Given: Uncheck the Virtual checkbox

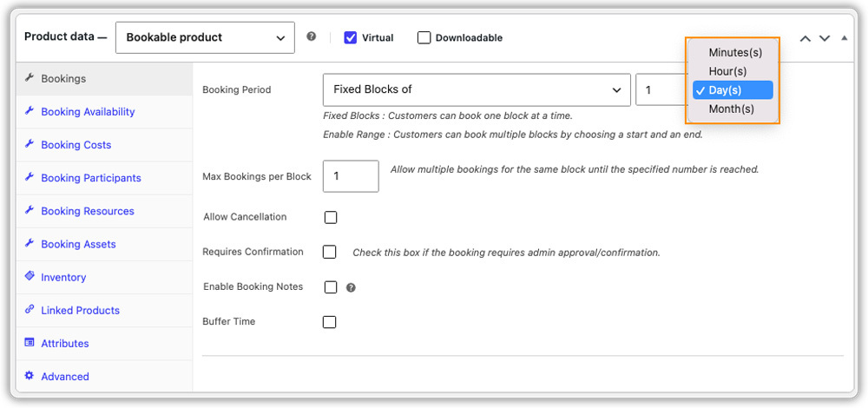Looking at the screenshot, I should (350, 37).
